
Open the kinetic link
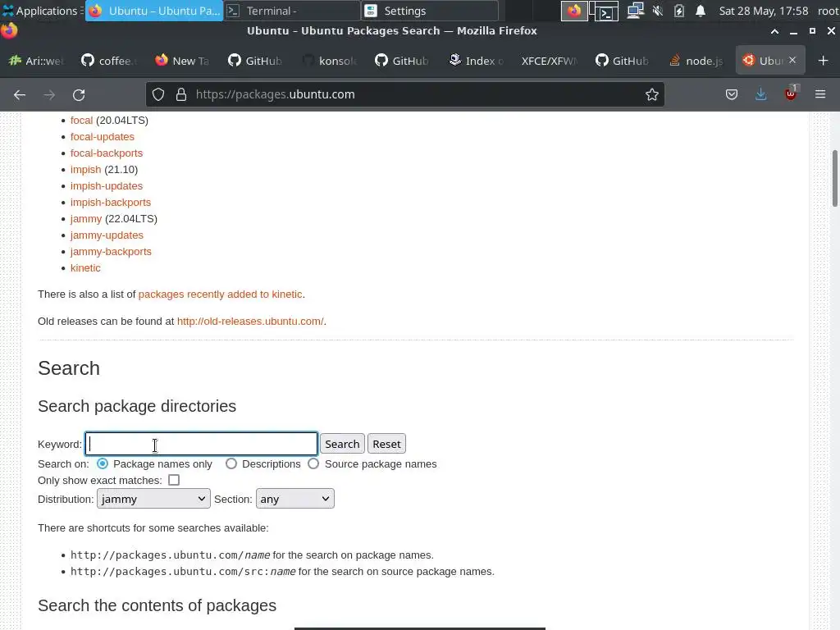click(85, 268)
